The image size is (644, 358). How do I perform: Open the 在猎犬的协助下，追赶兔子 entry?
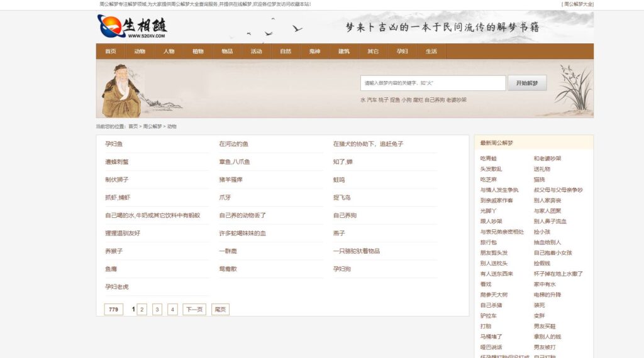pyautogui.click(x=368, y=144)
